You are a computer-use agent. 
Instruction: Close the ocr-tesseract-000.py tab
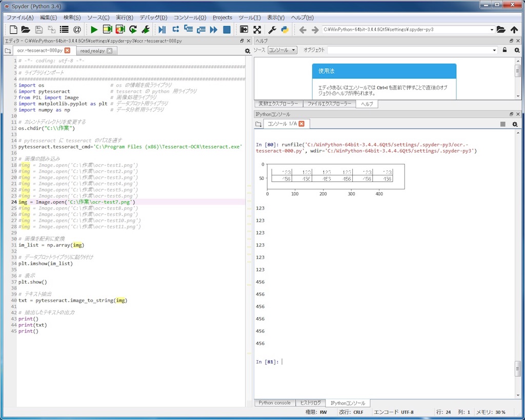tap(67, 50)
